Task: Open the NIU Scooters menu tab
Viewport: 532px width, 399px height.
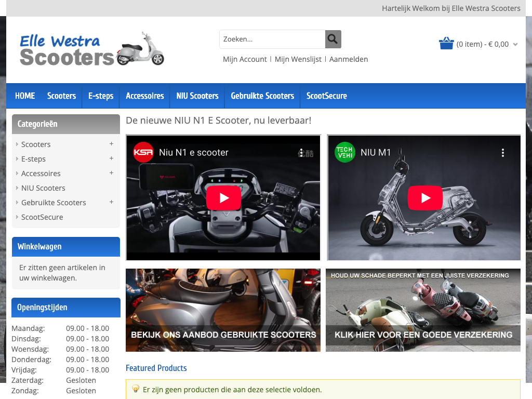Action: click(x=197, y=96)
